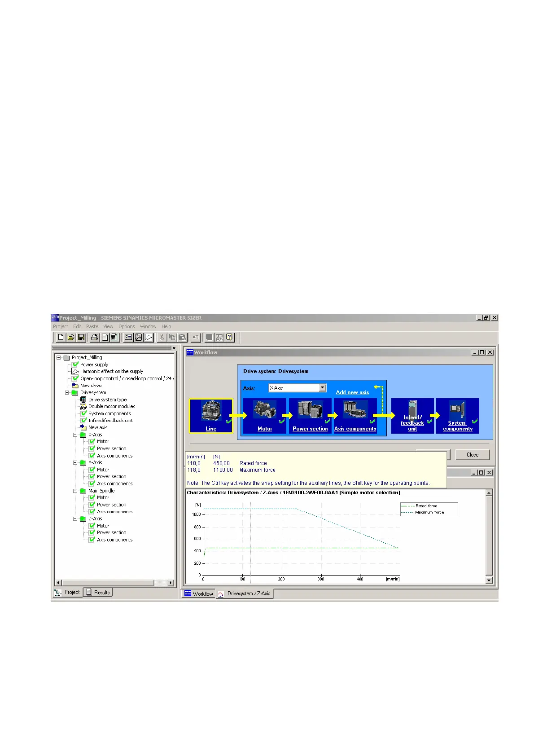Switch to Drivesystem / Z-Axis tab

click(245, 593)
